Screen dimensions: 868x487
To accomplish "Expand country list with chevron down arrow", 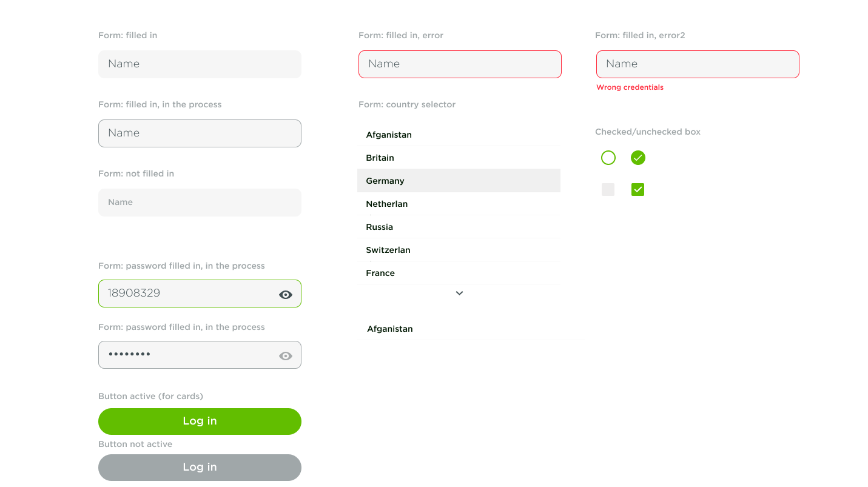I will (459, 294).
